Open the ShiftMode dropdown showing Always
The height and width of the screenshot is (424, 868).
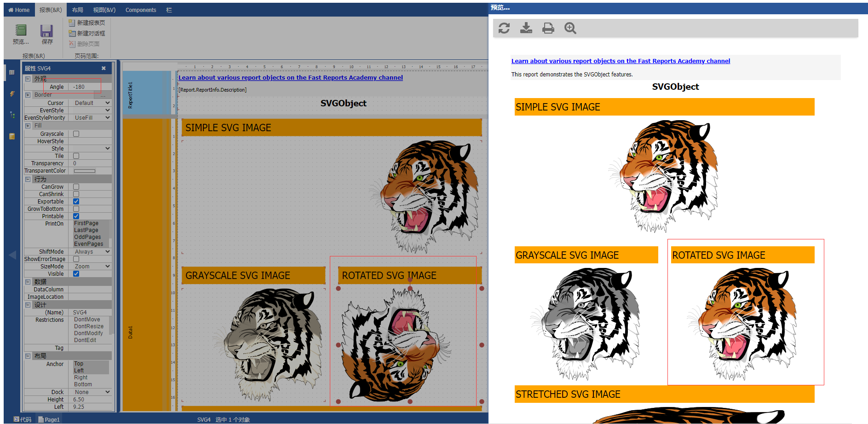(x=92, y=251)
